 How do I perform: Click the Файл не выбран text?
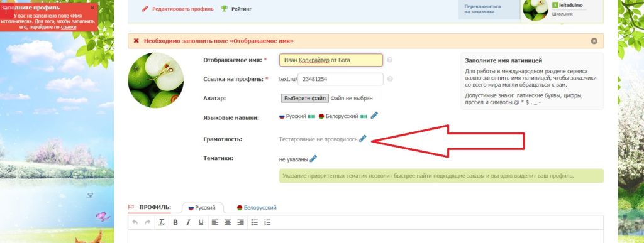pyautogui.click(x=352, y=99)
